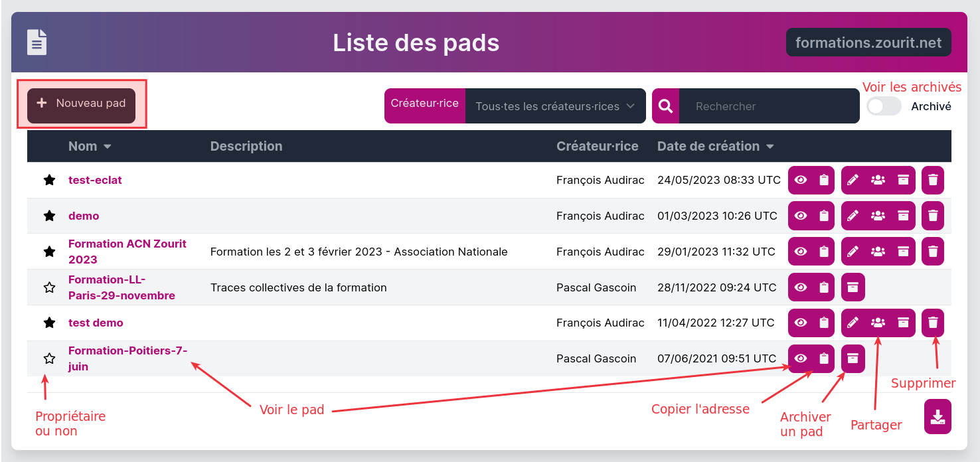Click the formations.zourit.net badge

(x=868, y=42)
